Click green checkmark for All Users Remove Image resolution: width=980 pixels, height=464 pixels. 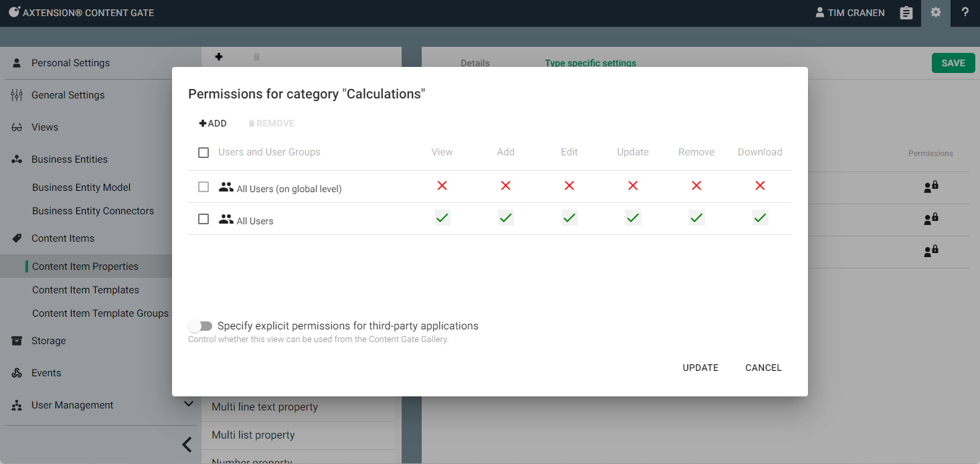(x=696, y=218)
